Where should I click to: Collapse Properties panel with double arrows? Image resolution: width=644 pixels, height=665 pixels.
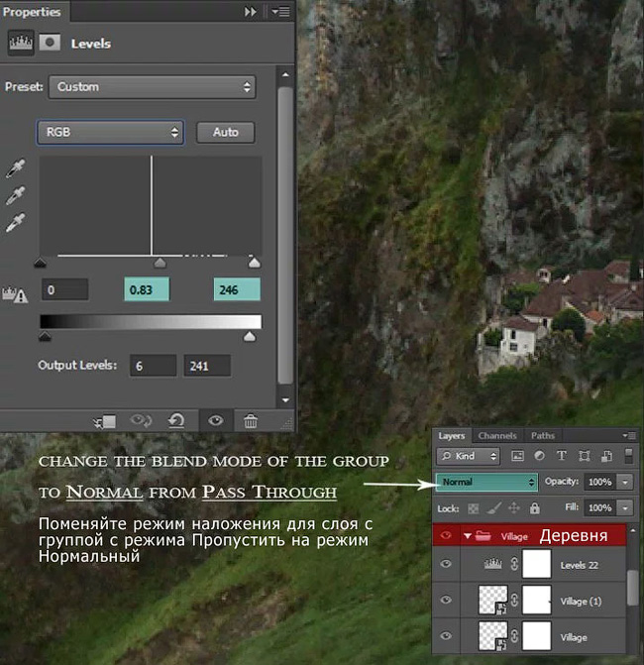pyautogui.click(x=250, y=12)
